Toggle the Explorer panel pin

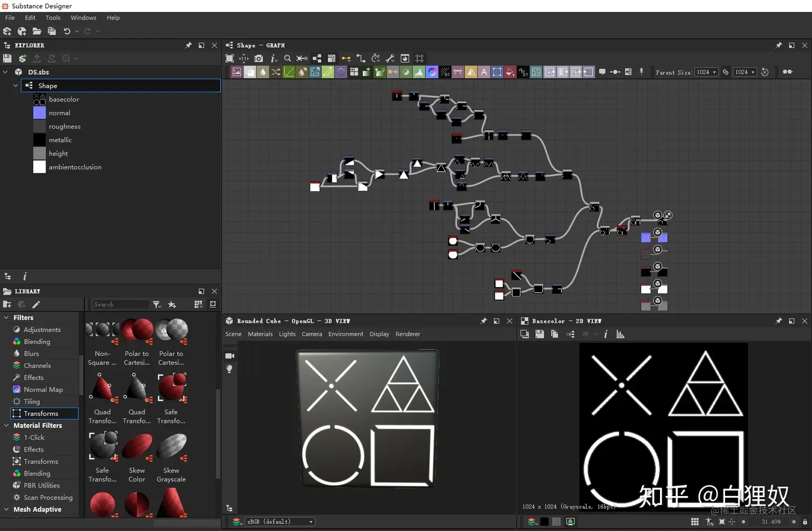tap(189, 46)
